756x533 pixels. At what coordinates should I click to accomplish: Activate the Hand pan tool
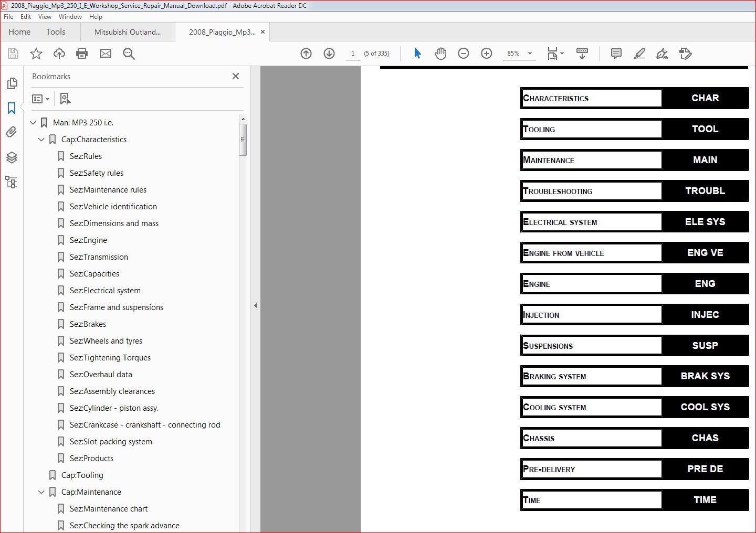(x=440, y=54)
